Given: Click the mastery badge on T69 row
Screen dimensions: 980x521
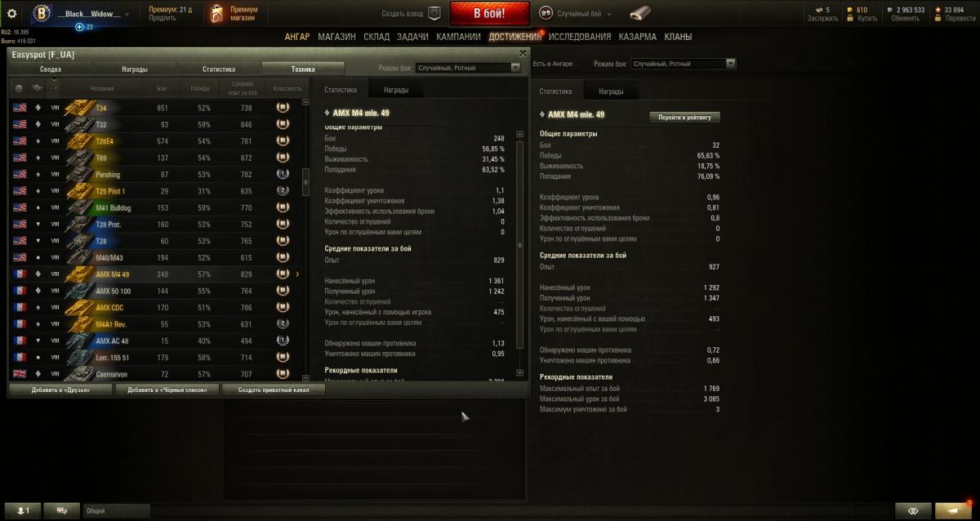Looking at the screenshot, I should [283, 157].
